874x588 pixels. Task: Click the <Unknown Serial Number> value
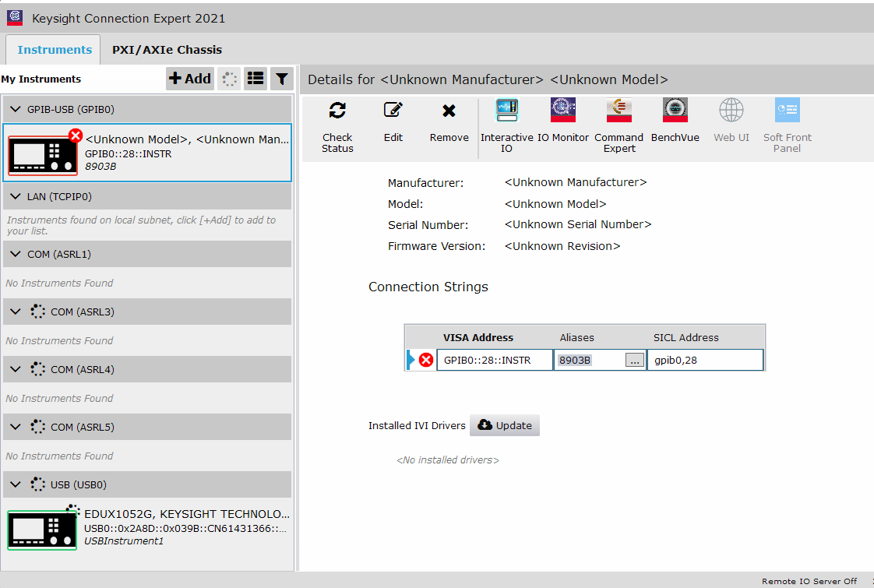pyautogui.click(x=577, y=224)
